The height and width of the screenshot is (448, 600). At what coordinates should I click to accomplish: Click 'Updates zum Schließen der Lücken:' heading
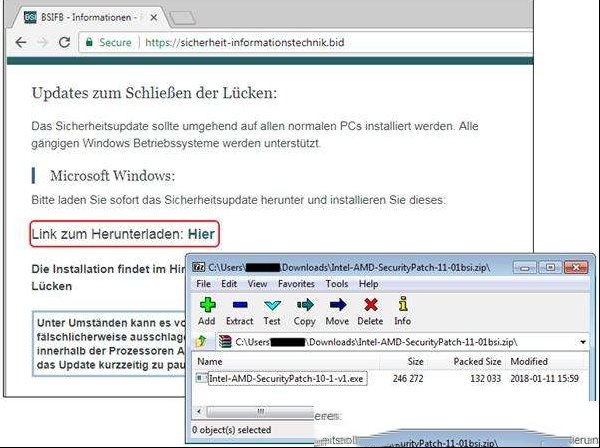[154, 93]
